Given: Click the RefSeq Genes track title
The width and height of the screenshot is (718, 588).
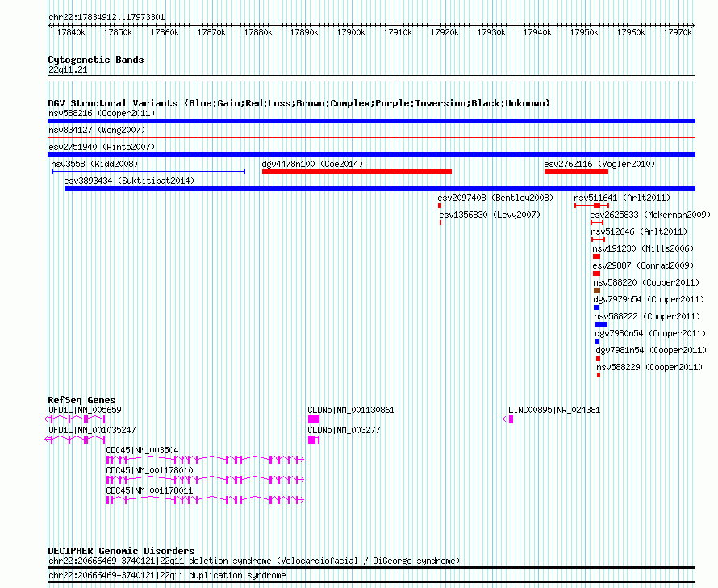Looking at the screenshot, I should point(81,400).
